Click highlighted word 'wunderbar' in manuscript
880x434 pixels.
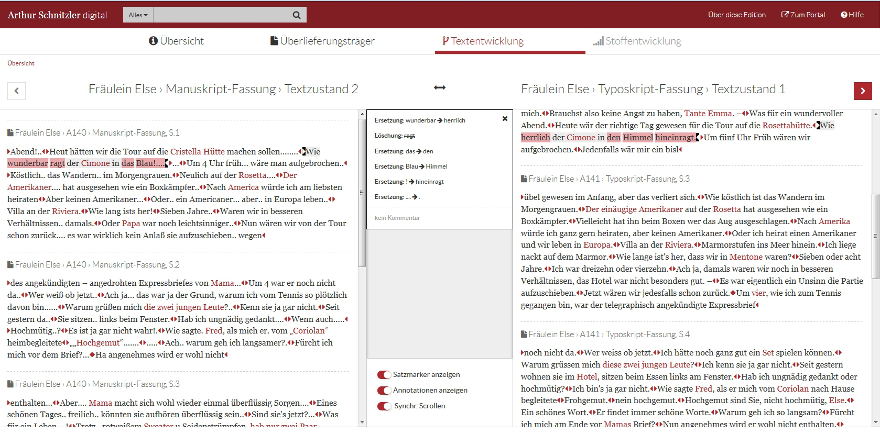[x=27, y=163]
